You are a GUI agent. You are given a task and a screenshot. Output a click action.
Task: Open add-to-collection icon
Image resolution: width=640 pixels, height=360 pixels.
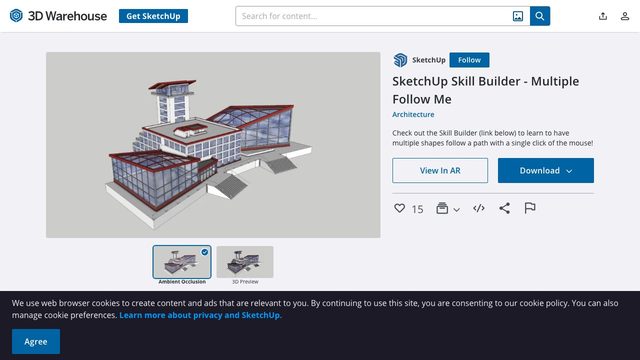click(x=442, y=208)
